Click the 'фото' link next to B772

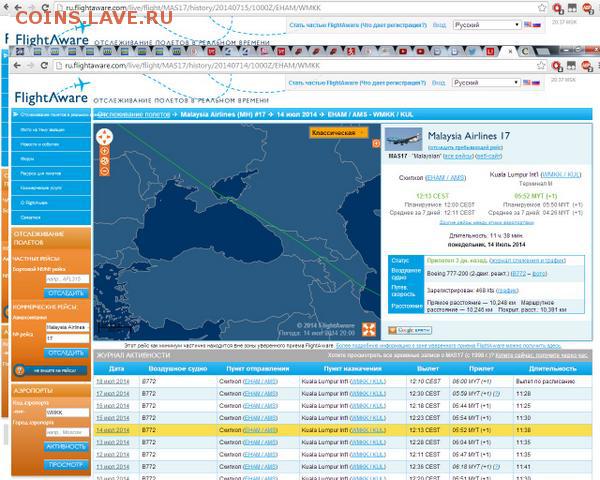pos(540,274)
